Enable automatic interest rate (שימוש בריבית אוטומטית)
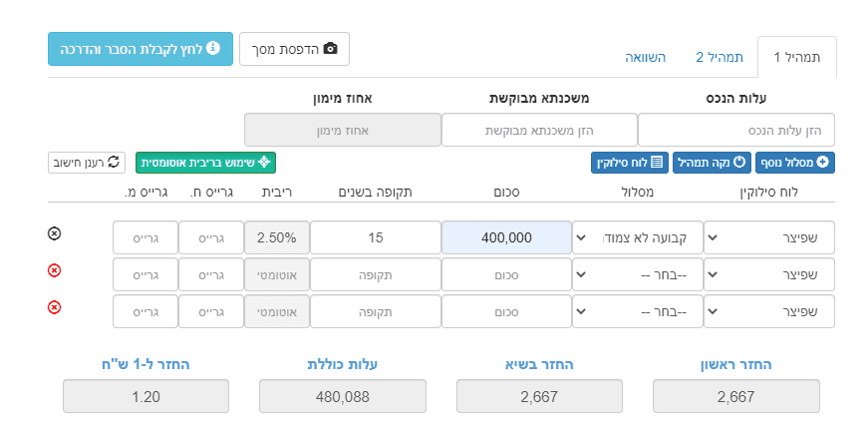868x429 pixels. (206, 162)
